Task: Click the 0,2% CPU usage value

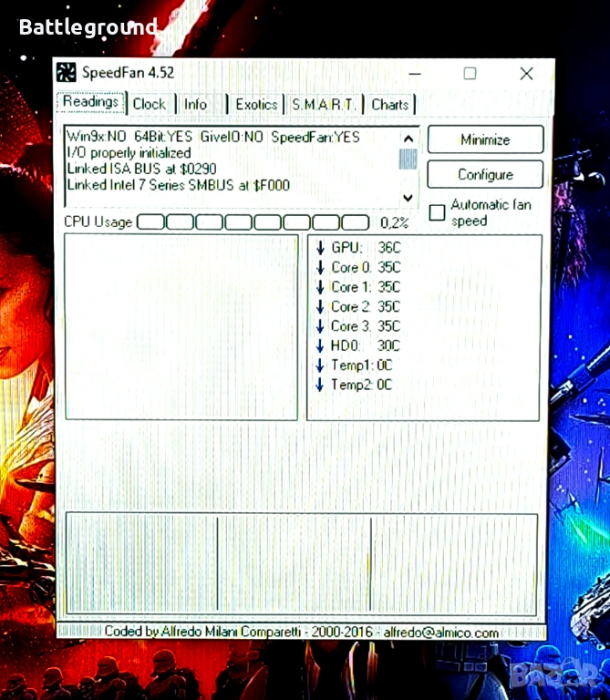Action: pyautogui.click(x=394, y=222)
